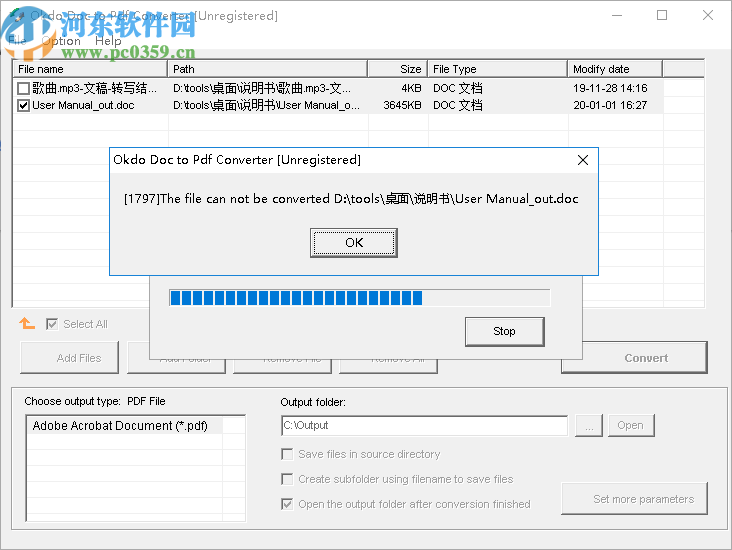
Task: Close the conversion error dialog
Action: [583, 160]
